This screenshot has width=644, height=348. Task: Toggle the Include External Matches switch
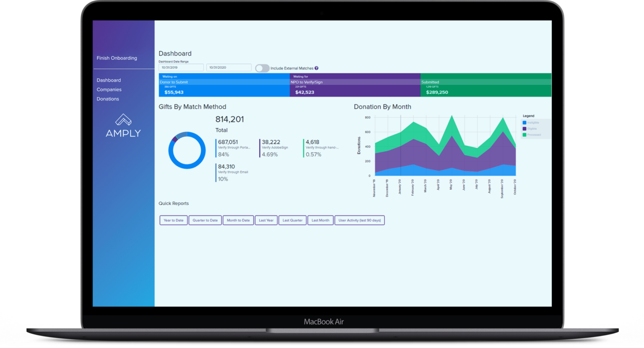(x=262, y=68)
